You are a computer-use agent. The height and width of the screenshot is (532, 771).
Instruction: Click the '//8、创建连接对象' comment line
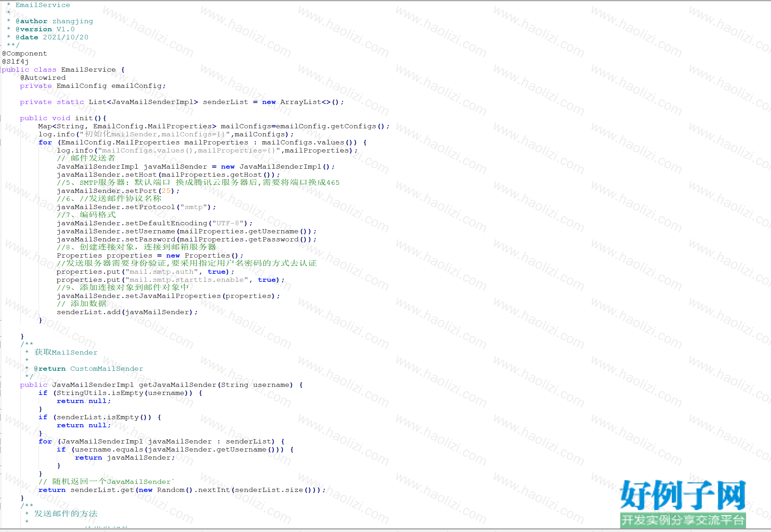tap(136, 247)
